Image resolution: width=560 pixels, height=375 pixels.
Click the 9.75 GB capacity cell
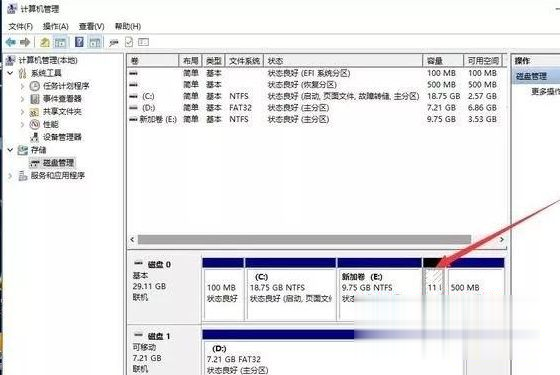441,119
